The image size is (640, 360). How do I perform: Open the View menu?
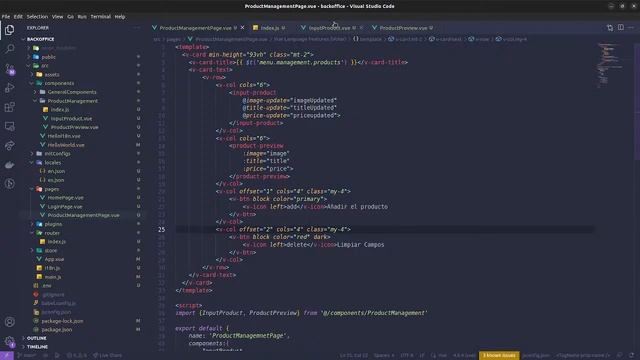(57, 17)
